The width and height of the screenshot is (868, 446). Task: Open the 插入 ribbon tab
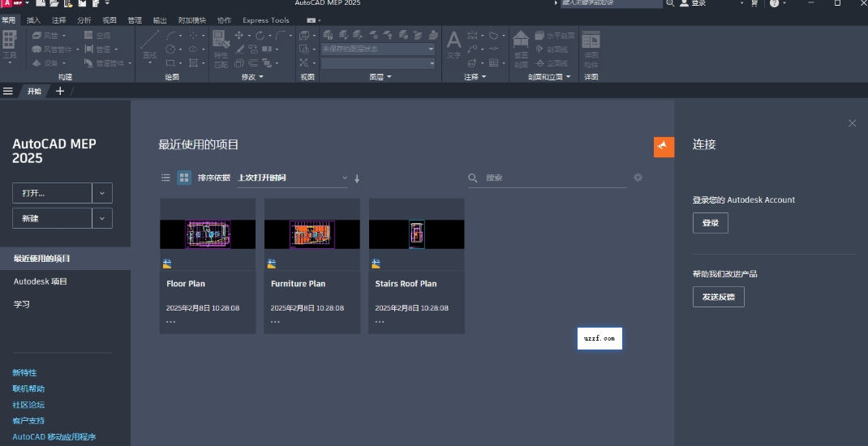[34, 20]
